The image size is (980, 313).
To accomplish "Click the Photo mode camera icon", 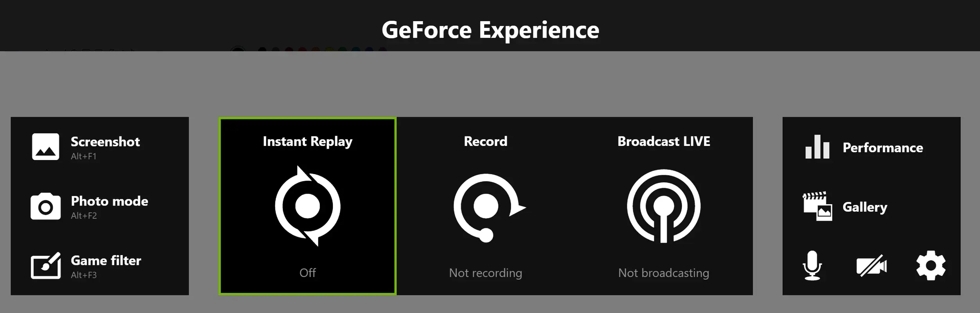I will [45, 206].
